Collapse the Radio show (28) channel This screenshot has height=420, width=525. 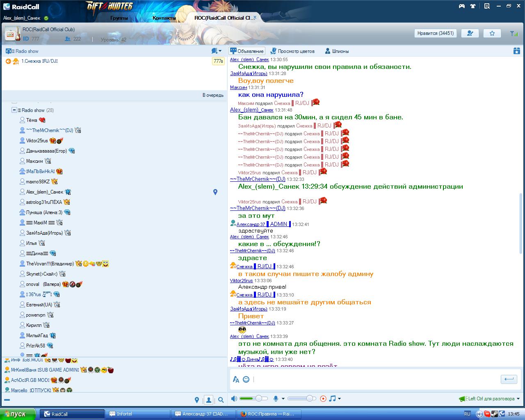[x=14, y=110]
